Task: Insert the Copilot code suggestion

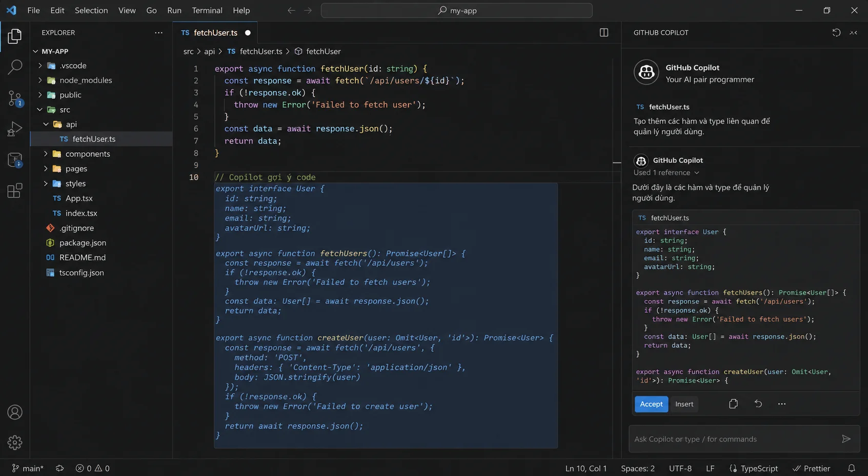Action: point(684,404)
